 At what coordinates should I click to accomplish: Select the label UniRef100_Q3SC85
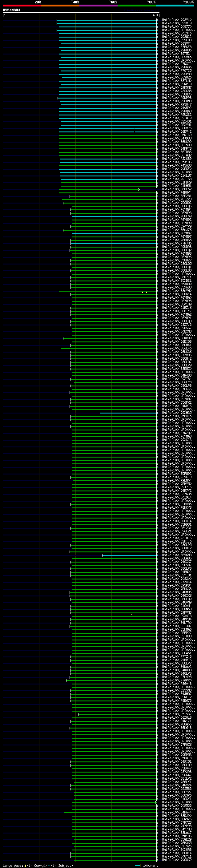click(x=176, y=91)
